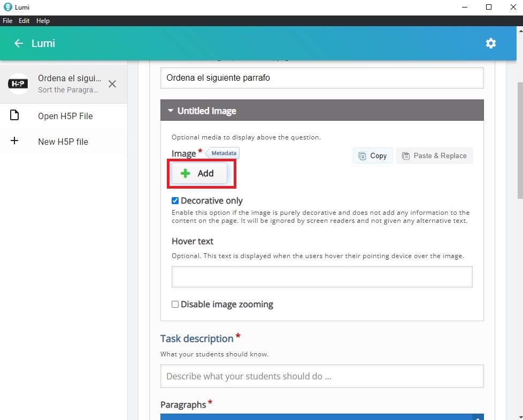This screenshot has width=523, height=420.
Task: Close the Ordena el sigui... file tab
Action: 112,84
